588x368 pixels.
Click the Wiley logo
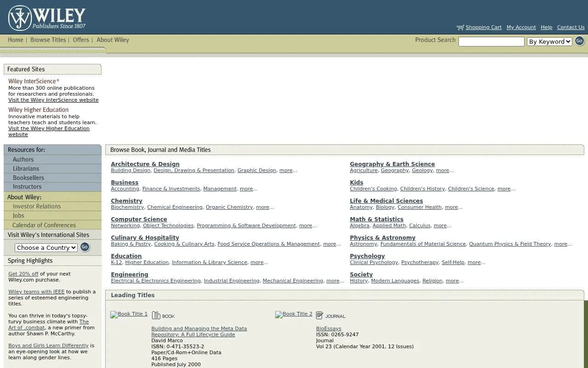pyautogui.click(x=47, y=18)
